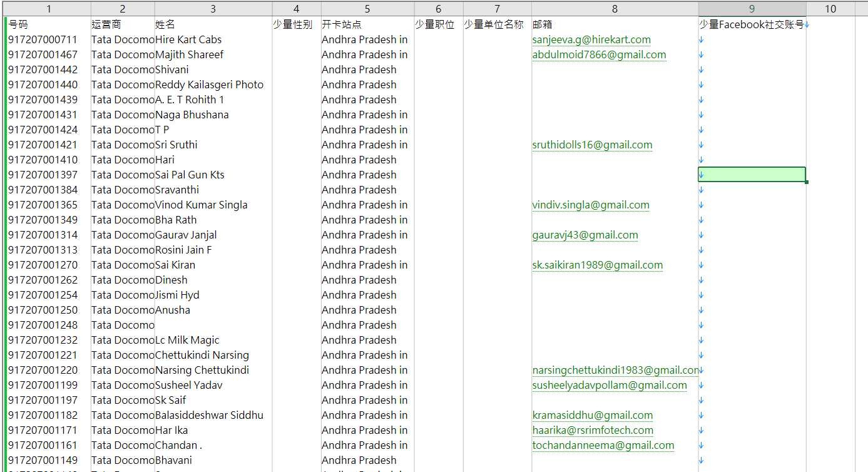Select the column 3 header

click(213, 9)
